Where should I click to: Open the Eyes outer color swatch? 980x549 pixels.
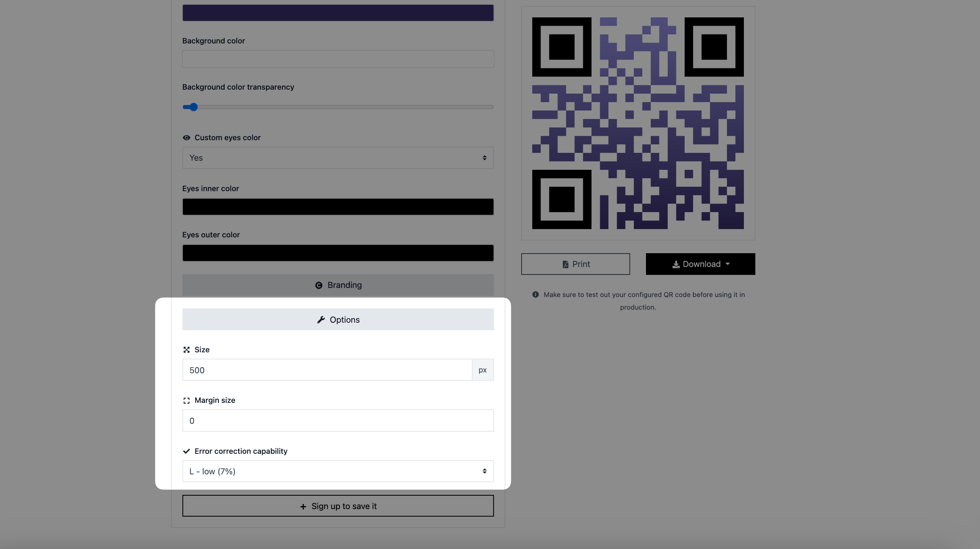coord(338,253)
